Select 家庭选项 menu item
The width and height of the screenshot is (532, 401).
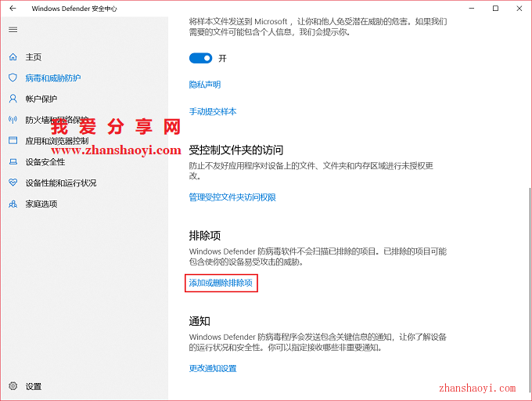pos(41,204)
